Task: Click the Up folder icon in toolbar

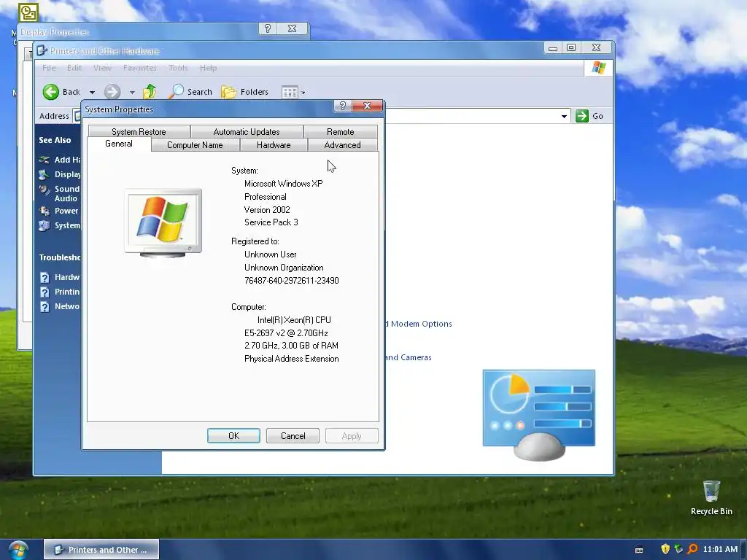Action: pyautogui.click(x=150, y=91)
